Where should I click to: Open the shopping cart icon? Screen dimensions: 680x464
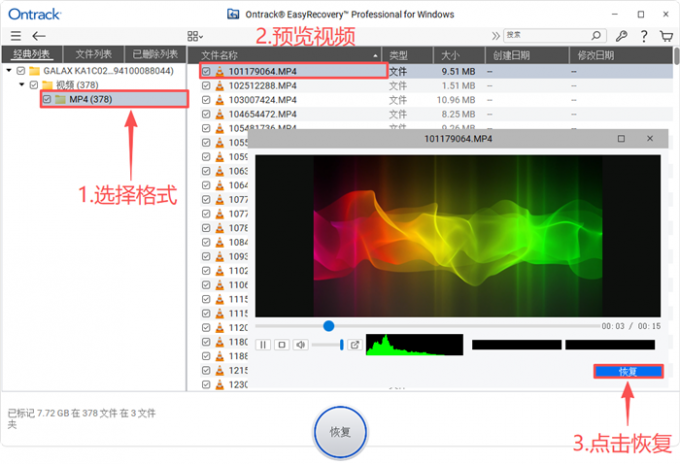point(666,36)
